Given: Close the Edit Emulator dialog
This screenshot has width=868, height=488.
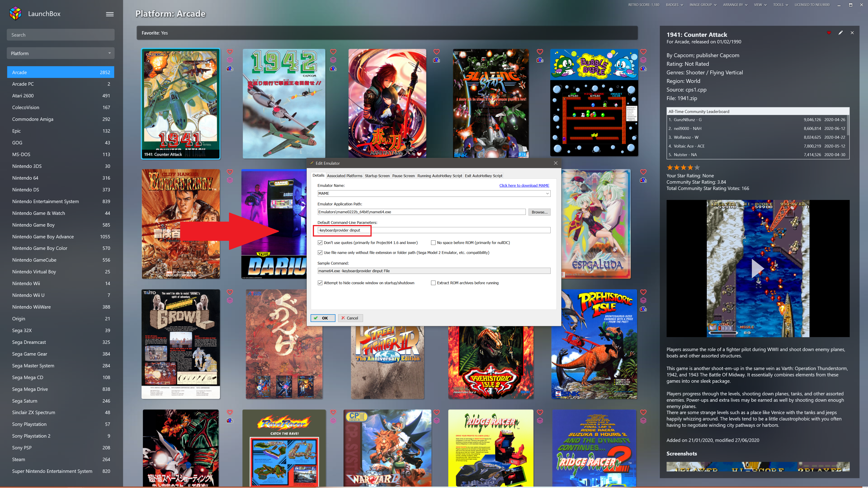Looking at the screenshot, I should click(556, 163).
